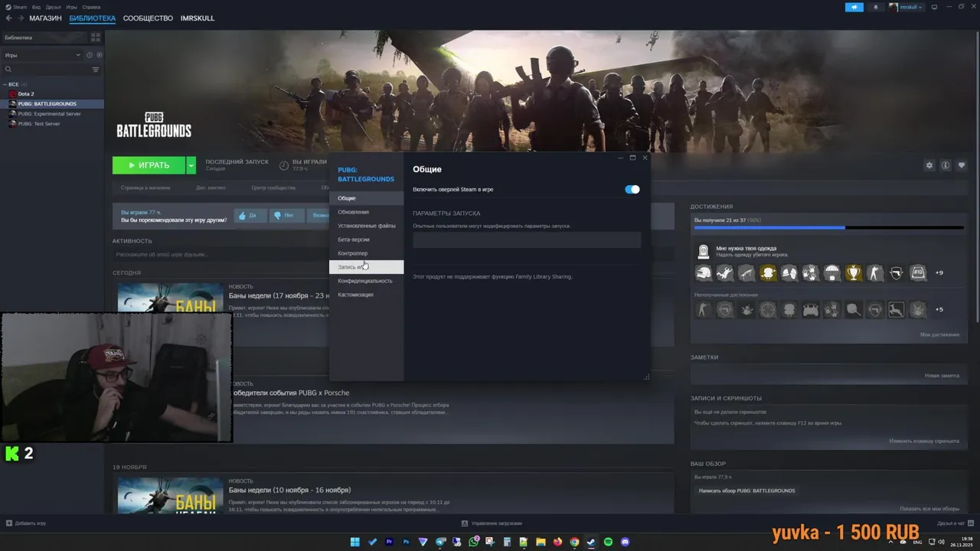The image size is (980, 551).
Task: Click the Steam announcements megaphone icon
Action: coord(854,7)
